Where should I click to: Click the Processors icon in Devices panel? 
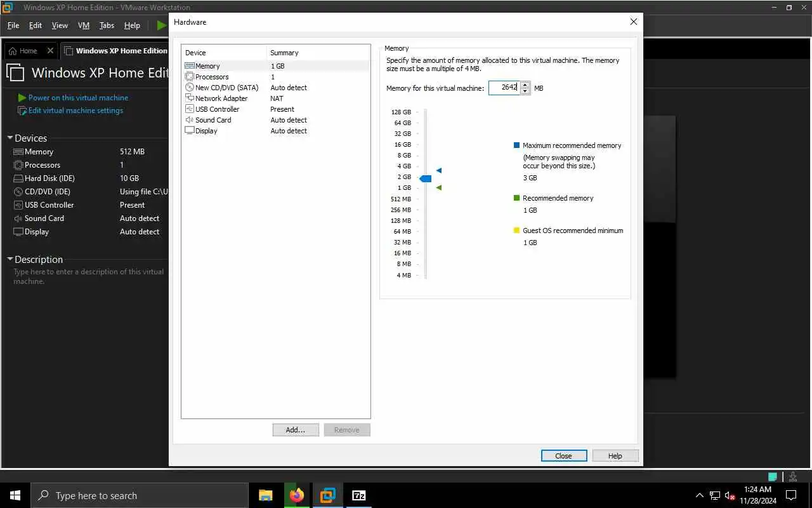pyautogui.click(x=18, y=165)
